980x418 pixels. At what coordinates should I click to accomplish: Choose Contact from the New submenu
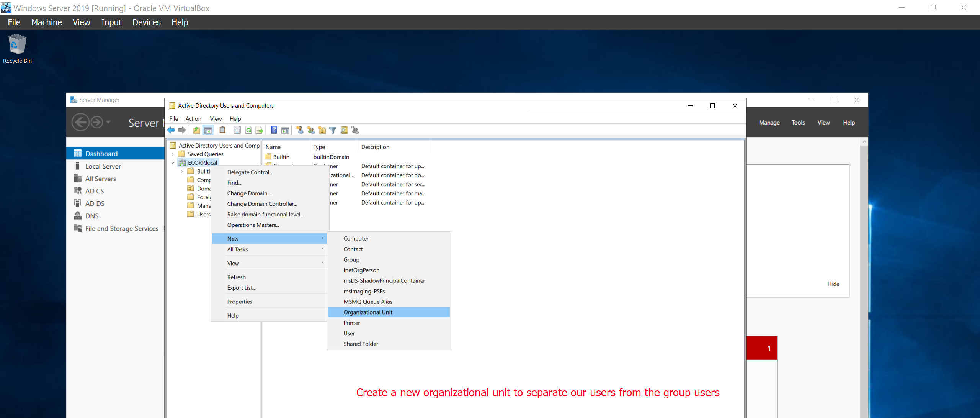[389, 249]
